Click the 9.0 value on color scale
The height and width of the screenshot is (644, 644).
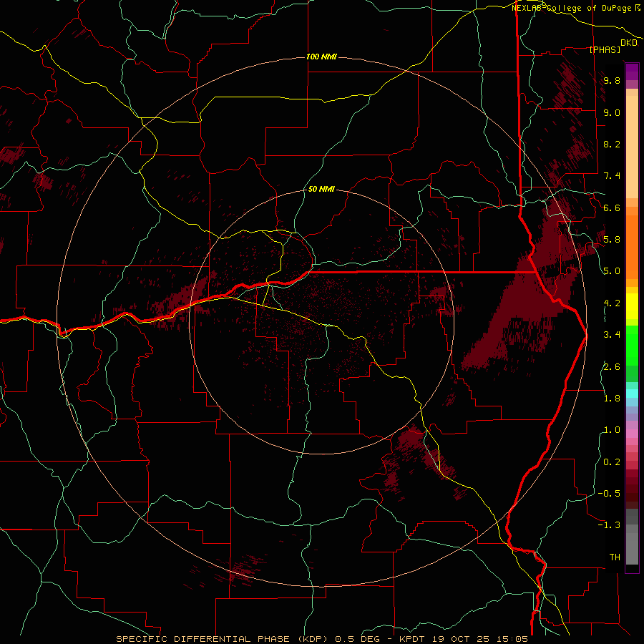(612, 112)
